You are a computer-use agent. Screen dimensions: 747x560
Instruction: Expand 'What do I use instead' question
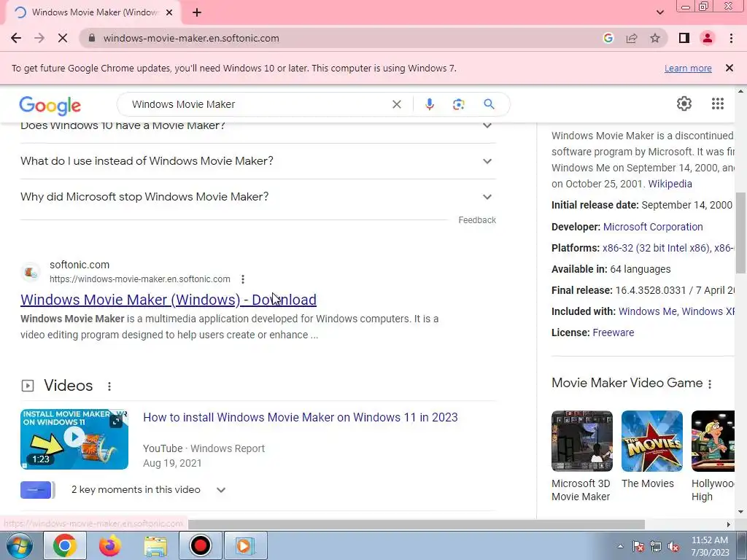pos(258,161)
